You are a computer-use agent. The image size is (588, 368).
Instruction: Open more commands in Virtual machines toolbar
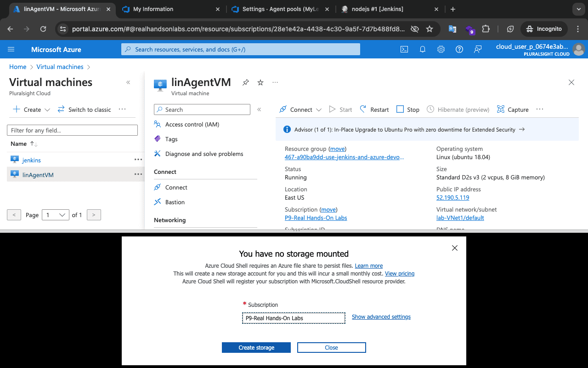point(122,109)
